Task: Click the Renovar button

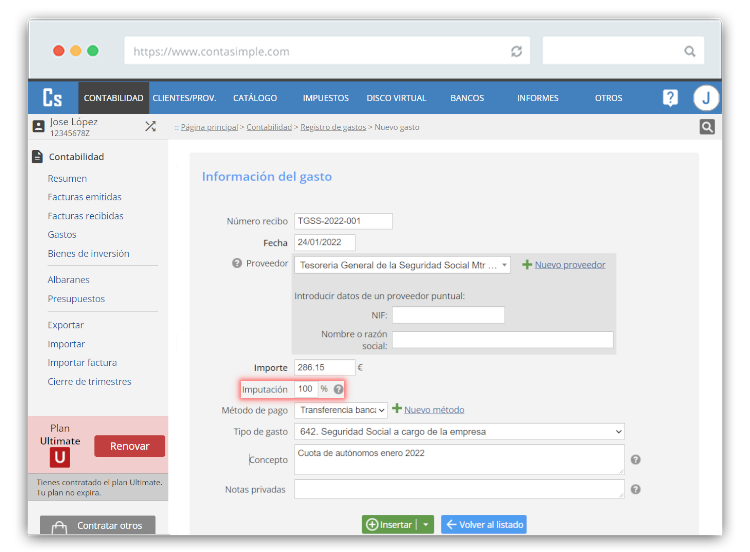Action: point(129,446)
